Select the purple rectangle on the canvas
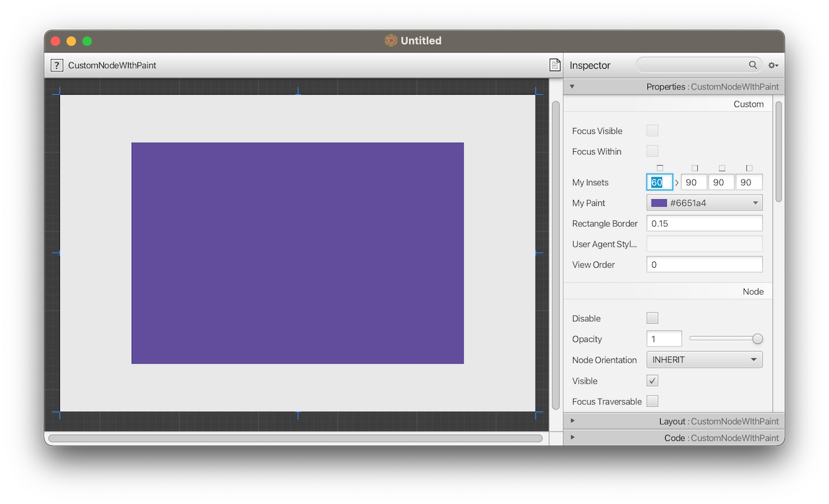829x504 pixels. tap(297, 253)
